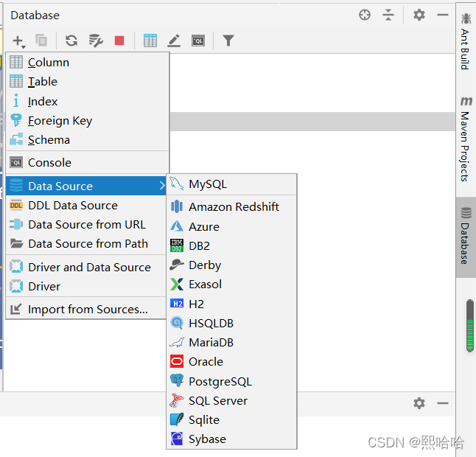Refresh the database with synchronize icon
Screen dimensions: 476x457
[71, 41]
